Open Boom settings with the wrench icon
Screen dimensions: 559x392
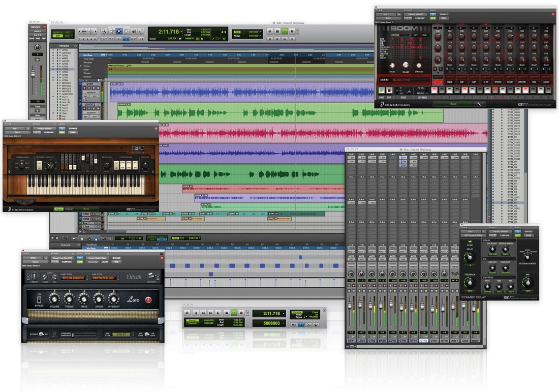click(x=479, y=104)
